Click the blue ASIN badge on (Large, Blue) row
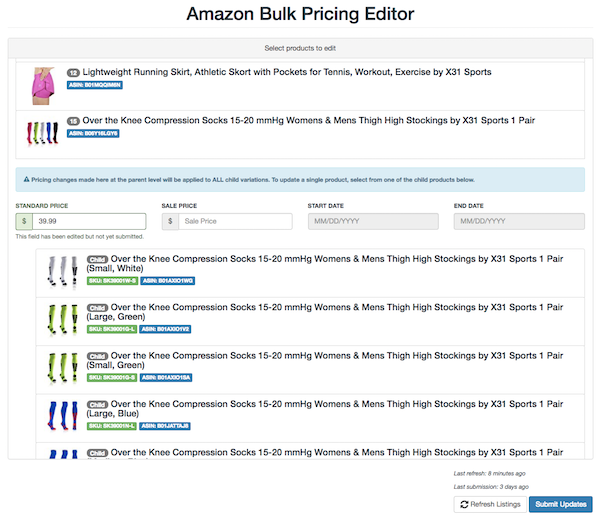Viewport: 600px width, 520px height. point(165,426)
